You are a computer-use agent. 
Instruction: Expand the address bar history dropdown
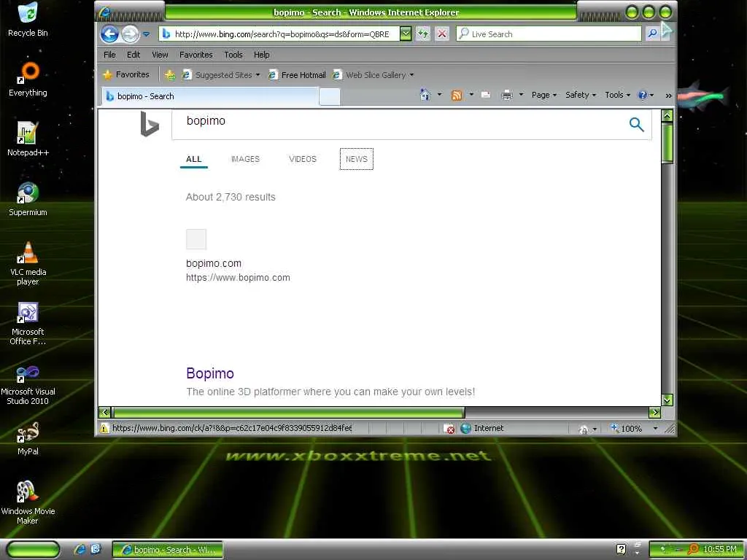click(406, 34)
